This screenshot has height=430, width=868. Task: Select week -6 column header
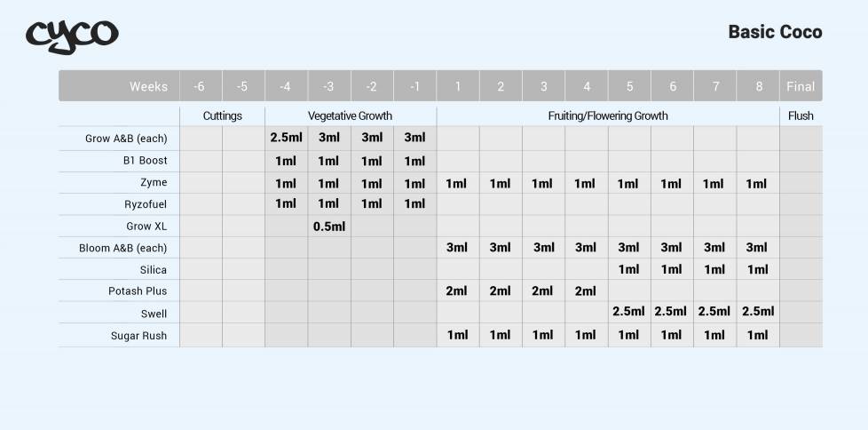201,86
